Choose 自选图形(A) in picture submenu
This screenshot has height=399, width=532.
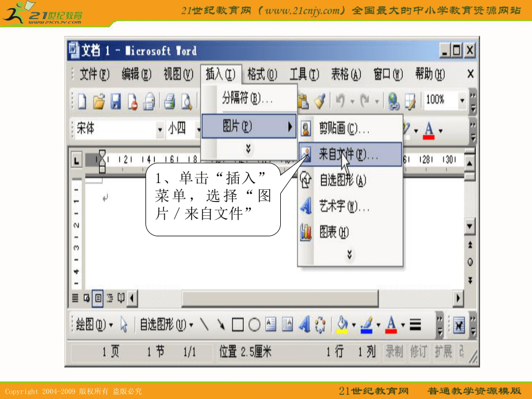tap(350, 180)
